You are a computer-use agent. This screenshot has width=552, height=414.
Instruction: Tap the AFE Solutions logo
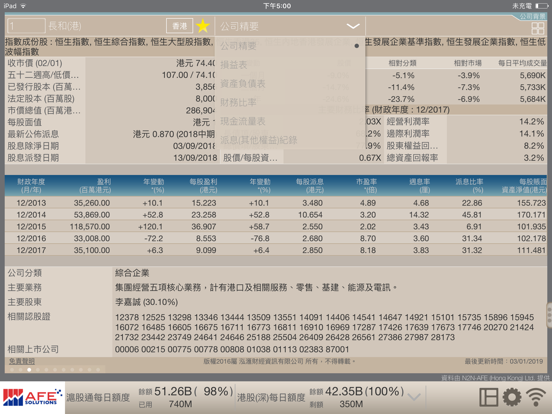(33, 397)
